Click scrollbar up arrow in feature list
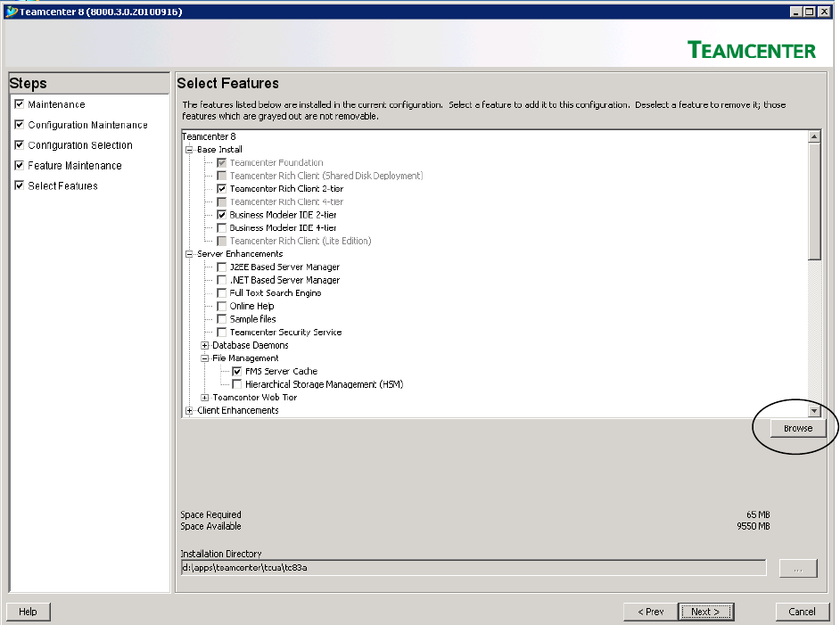Viewport: 840px width, 625px height. click(x=814, y=136)
